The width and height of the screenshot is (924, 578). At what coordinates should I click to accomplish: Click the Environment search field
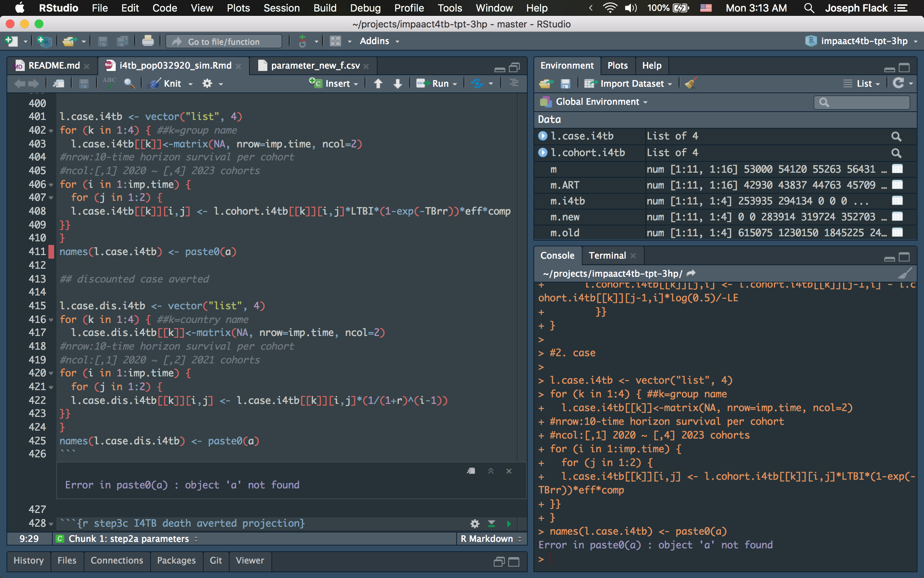(862, 102)
